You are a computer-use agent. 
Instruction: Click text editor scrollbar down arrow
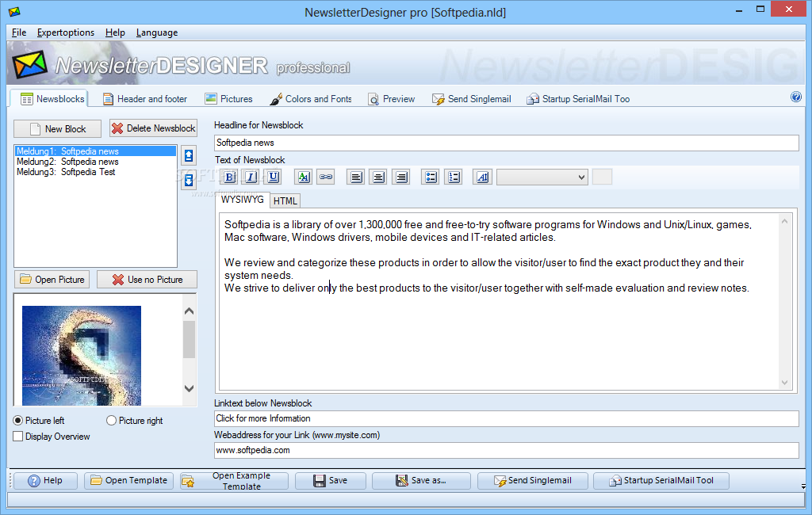pos(784,383)
